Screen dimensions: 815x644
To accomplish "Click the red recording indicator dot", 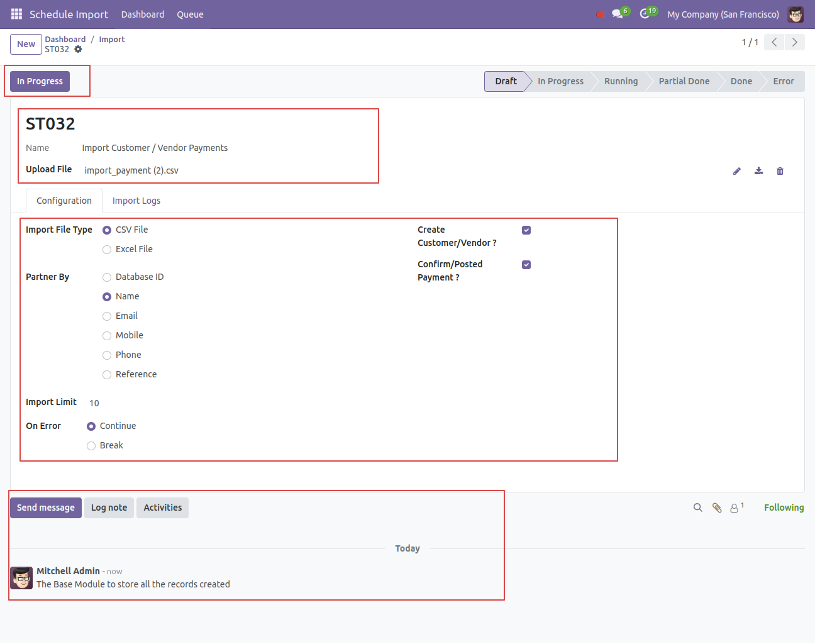I will coord(600,14).
